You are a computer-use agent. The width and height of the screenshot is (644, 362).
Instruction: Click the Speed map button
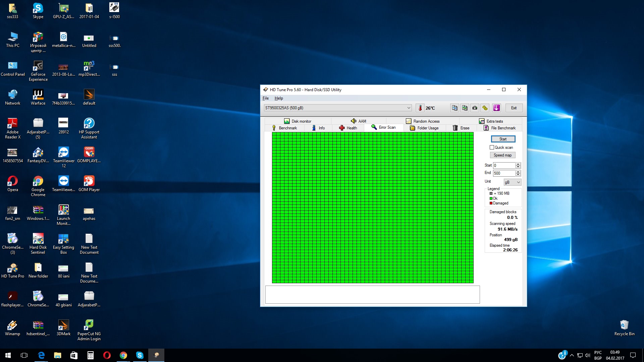click(x=502, y=155)
